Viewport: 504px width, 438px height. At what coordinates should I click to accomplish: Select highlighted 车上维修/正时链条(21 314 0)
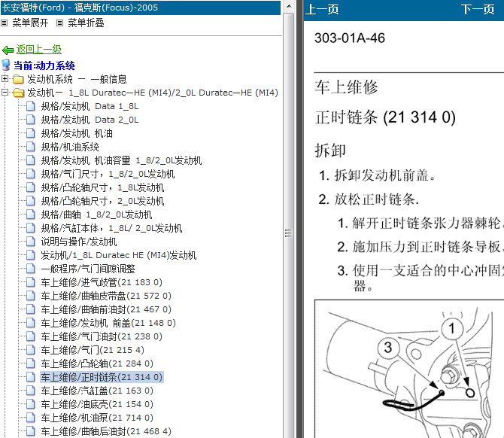(102, 377)
